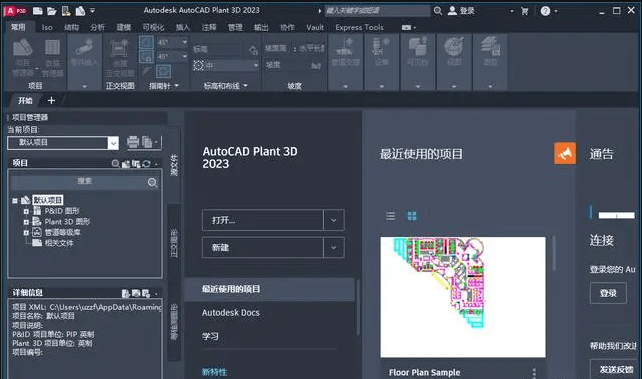Click the refresh icon in 项目 panel header
The image size is (642, 379).
pyautogui.click(x=147, y=164)
